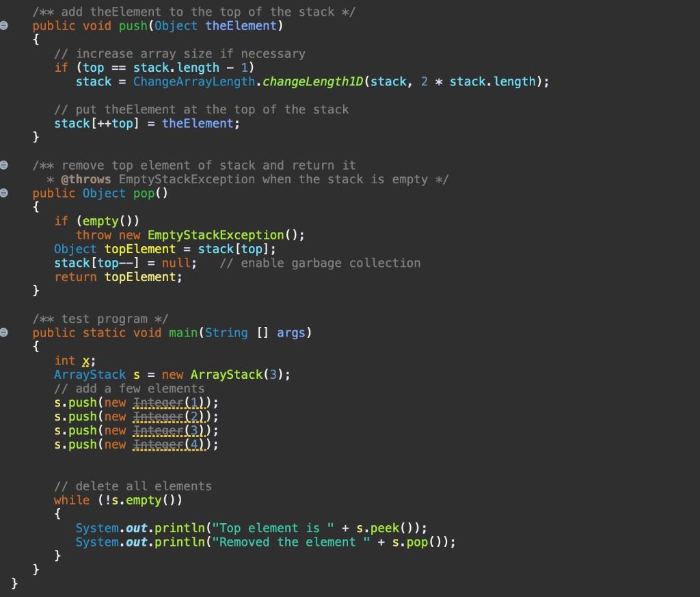Collapse the pop method using its fold icon
Screen dimensions: 700x597
(5, 193)
